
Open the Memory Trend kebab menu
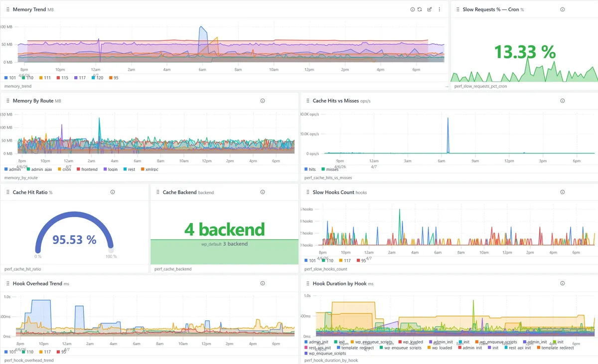439,9
